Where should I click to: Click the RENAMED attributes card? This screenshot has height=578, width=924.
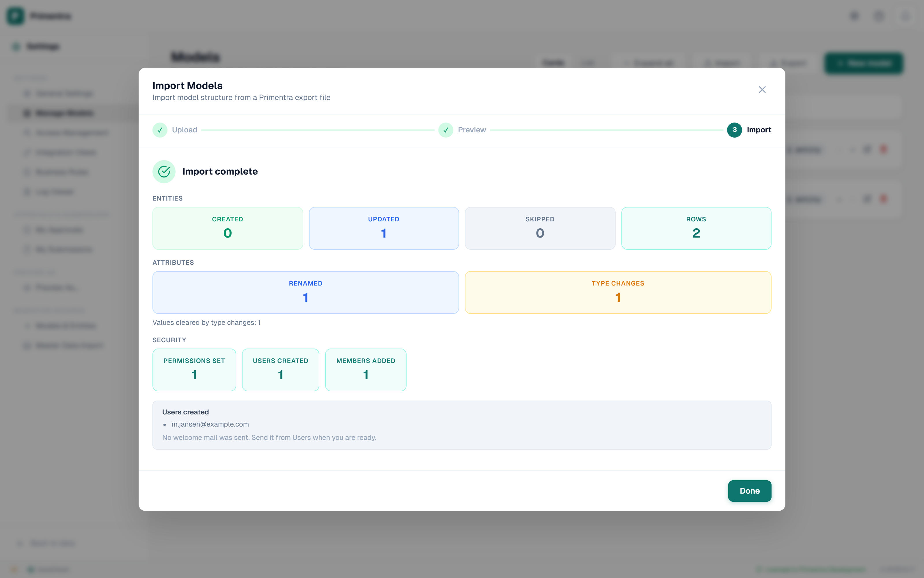point(305,292)
